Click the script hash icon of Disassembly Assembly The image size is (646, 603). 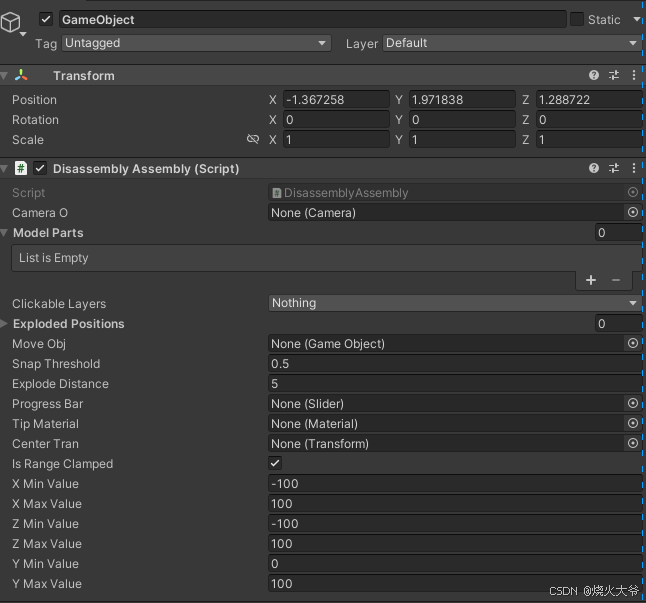[21, 168]
